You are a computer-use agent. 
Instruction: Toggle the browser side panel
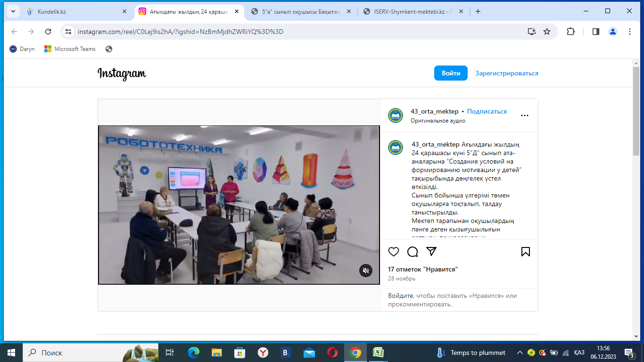tap(596, 32)
